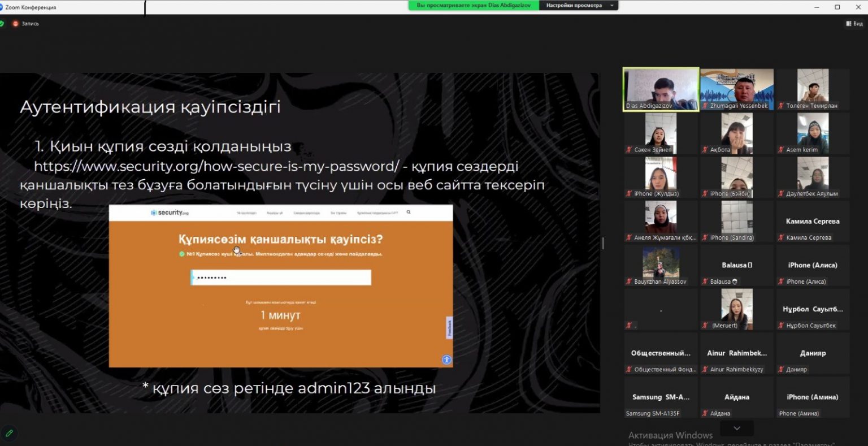Open the Настройки просмотра dropdown
Screen dimensions: 868x446
pyautogui.click(x=578, y=6)
